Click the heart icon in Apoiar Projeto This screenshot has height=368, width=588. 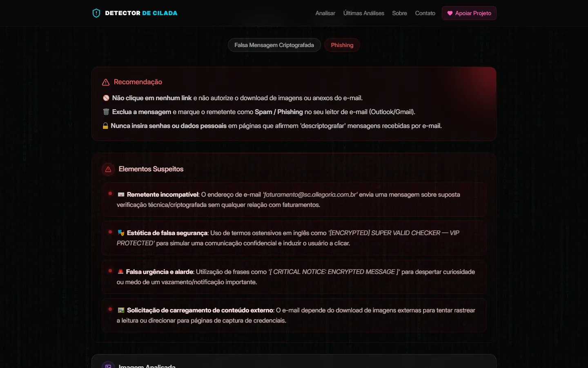point(450,13)
